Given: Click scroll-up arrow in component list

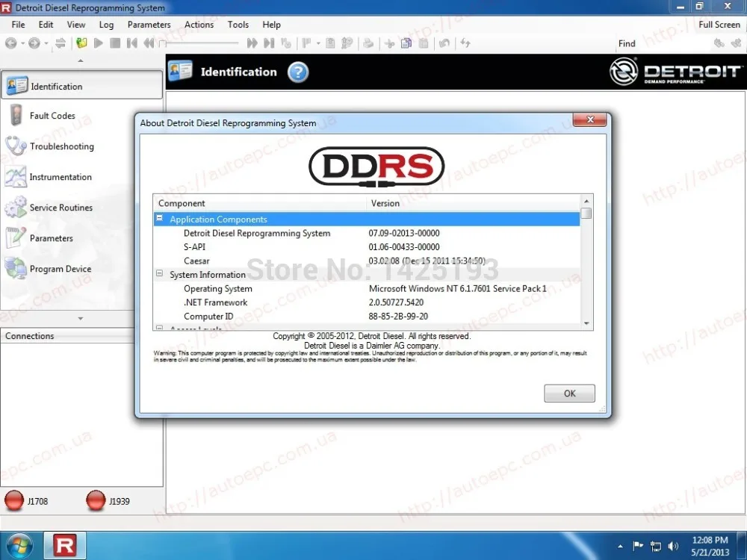Looking at the screenshot, I should click(586, 200).
